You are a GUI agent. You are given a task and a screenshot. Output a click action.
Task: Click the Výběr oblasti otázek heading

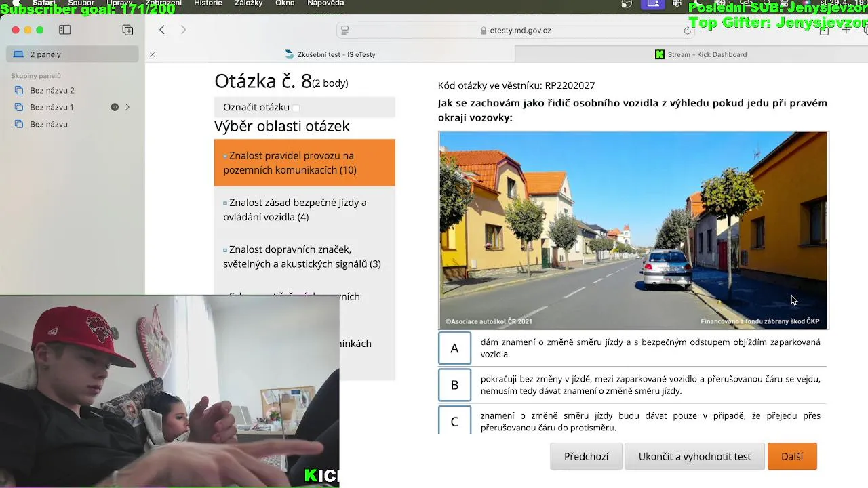[x=282, y=126]
